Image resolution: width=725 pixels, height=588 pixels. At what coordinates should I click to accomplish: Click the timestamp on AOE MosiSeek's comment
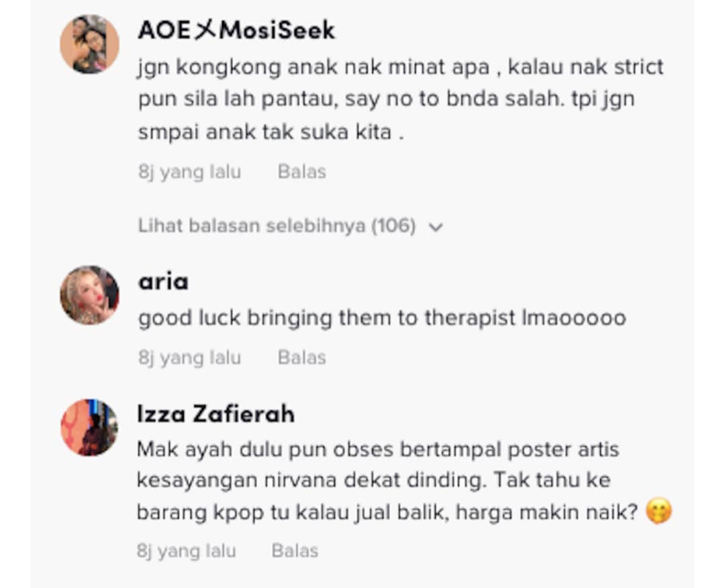(x=189, y=172)
